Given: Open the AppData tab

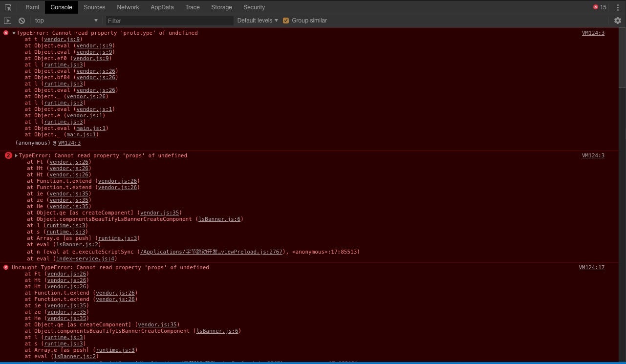Looking at the screenshot, I should 162,7.
